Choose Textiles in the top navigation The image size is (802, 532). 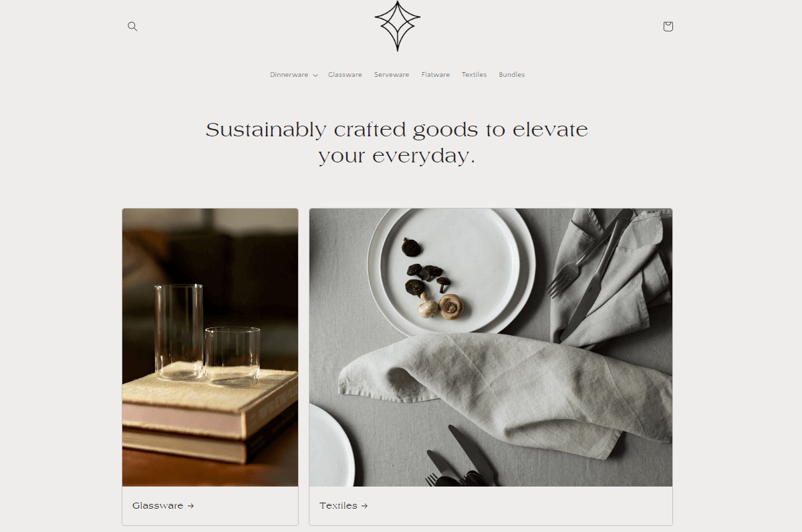coord(475,75)
